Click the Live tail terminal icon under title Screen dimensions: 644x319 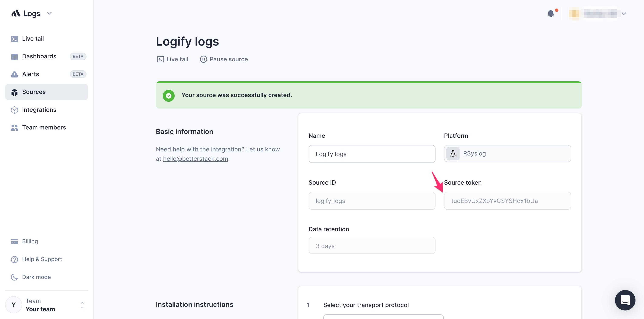tap(160, 59)
